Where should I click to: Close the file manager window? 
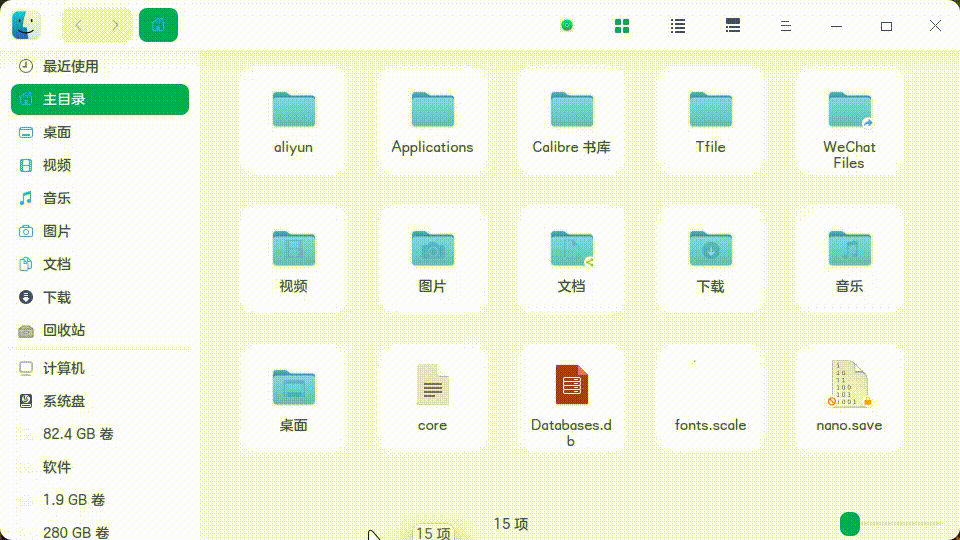(x=935, y=26)
